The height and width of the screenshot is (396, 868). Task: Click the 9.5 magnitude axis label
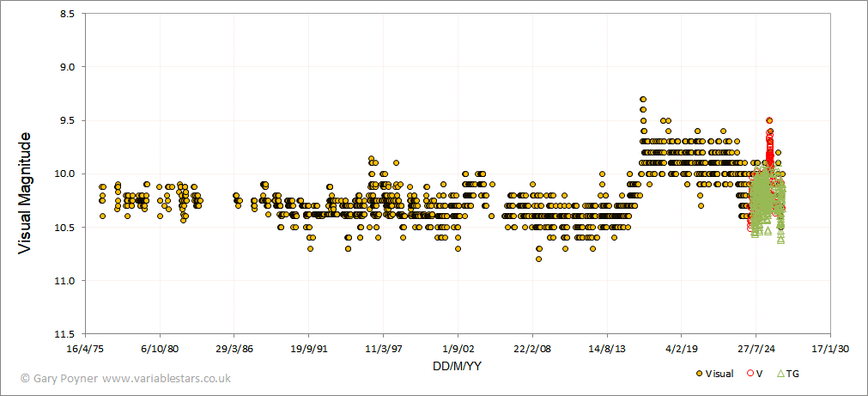pos(66,120)
